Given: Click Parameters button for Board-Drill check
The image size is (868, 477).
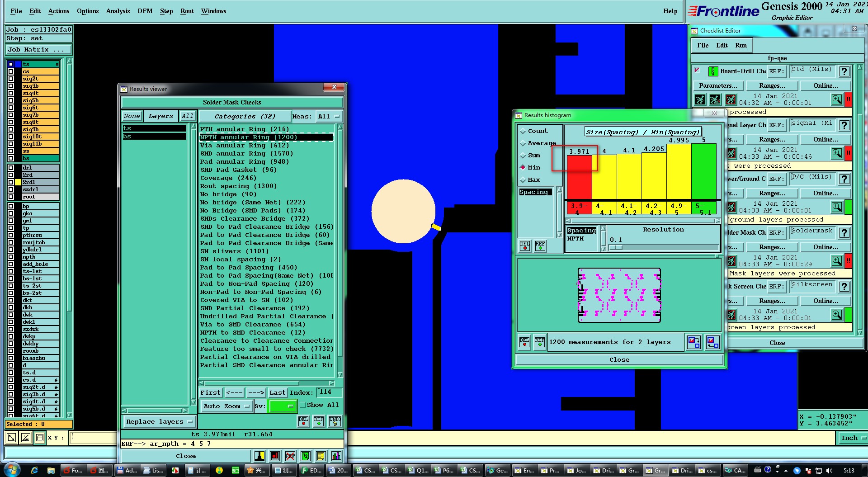Looking at the screenshot, I should tap(718, 85).
